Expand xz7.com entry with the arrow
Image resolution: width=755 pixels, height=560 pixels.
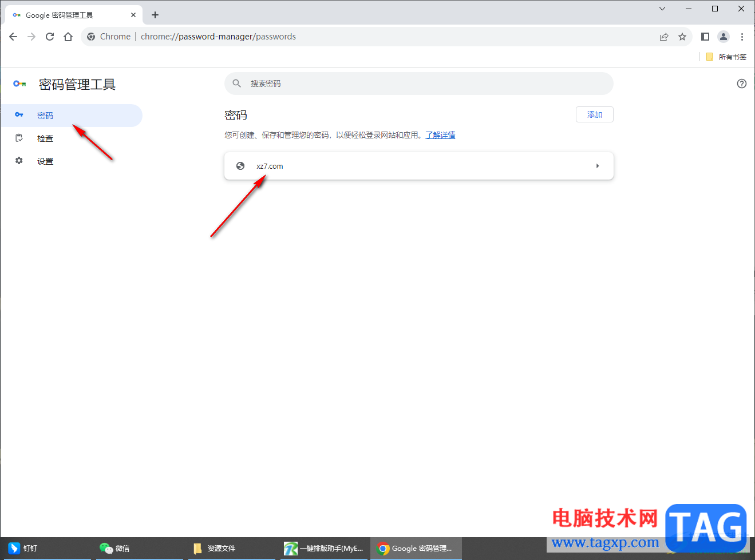598,166
